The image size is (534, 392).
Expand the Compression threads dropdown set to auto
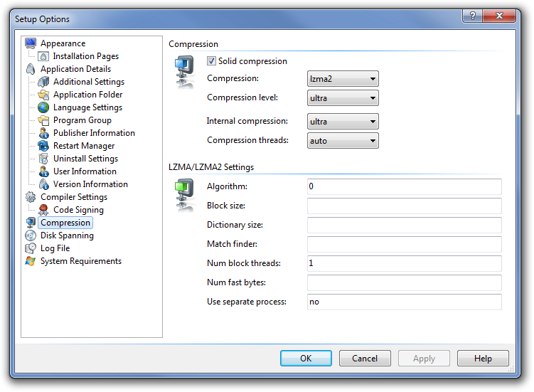tap(343, 141)
